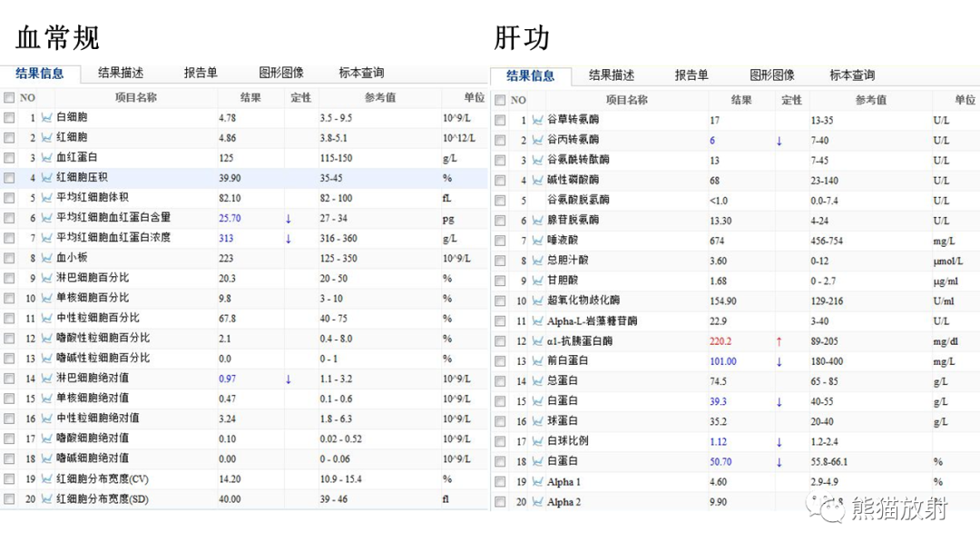Open chart icon for Alpha 1
Viewport: 980px width, 552px height.
point(537,482)
